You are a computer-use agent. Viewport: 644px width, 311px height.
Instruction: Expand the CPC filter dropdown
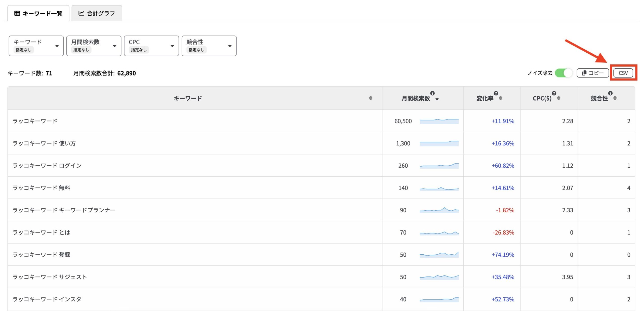(151, 46)
